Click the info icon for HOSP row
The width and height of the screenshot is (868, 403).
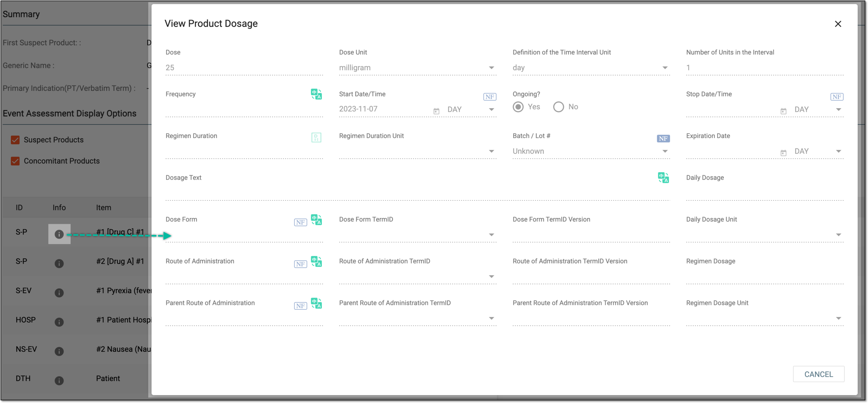coord(59,322)
